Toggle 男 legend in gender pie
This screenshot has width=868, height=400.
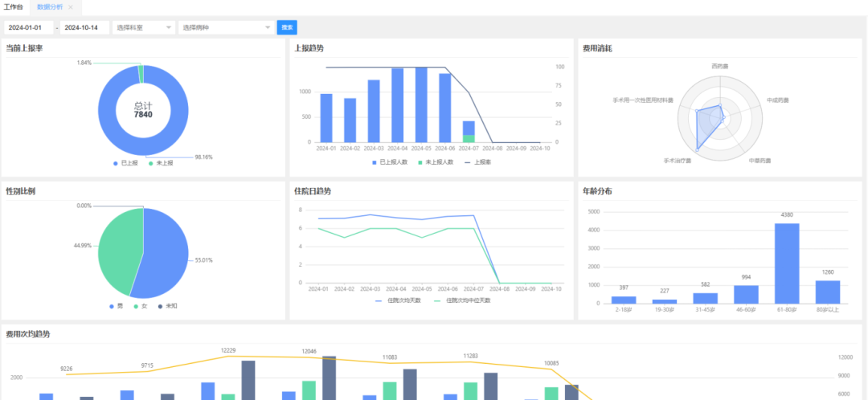coord(117,306)
